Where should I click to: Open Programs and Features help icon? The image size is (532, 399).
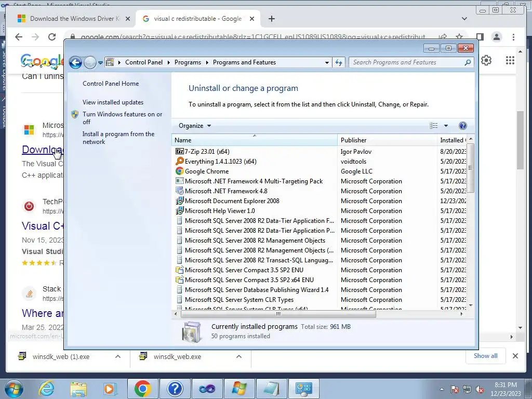[x=462, y=126]
